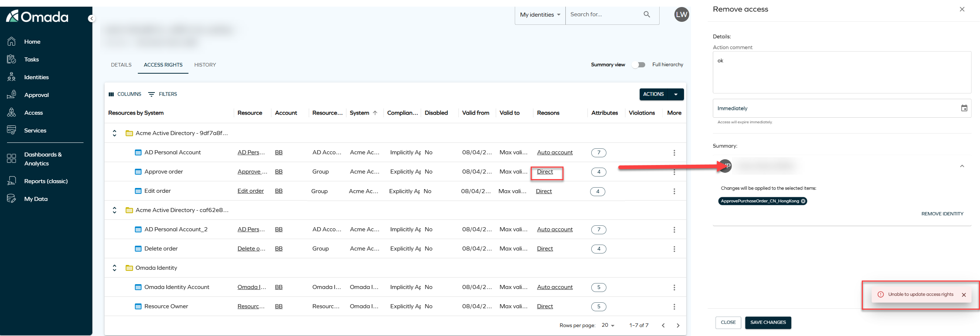Collapse the Omada Identity group
This screenshot has height=336, width=980.
coord(115,268)
